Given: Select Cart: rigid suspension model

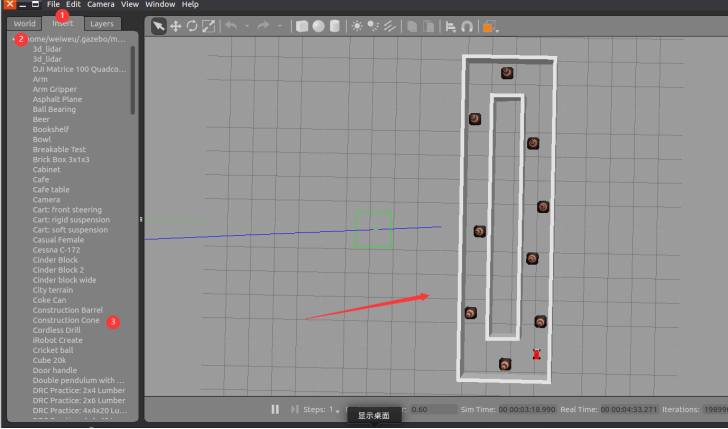Looking at the screenshot, I should 71,220.
